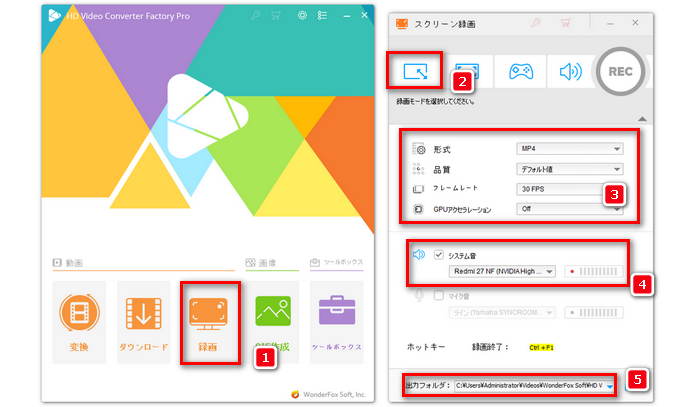
Task: Open the GPUアクセラレーション Off dropdown
Action: pos(570,209)
